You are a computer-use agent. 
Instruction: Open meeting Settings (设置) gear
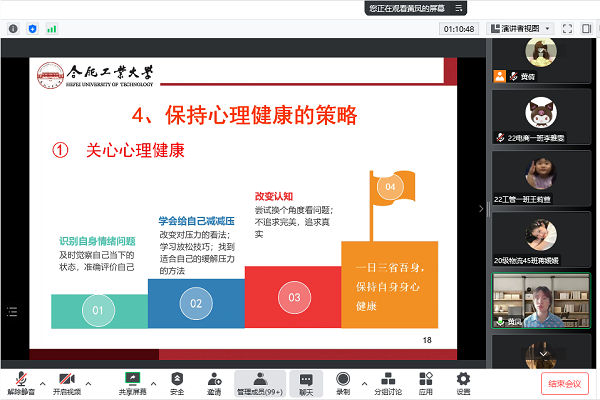463,381
